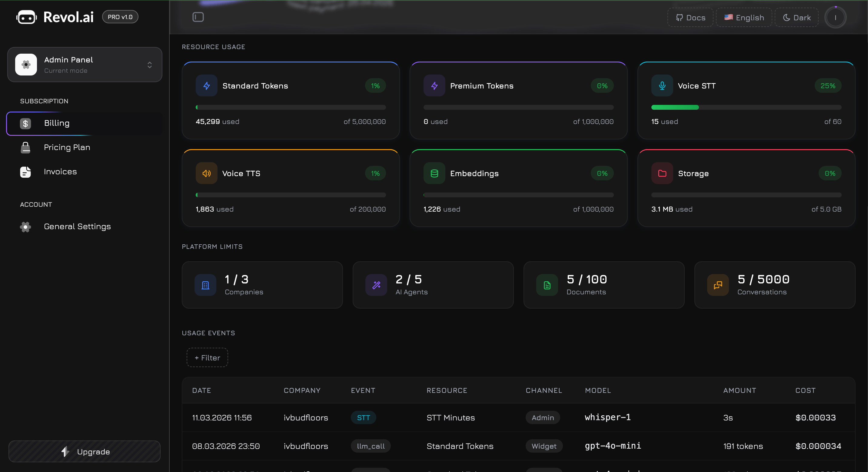Viewport: 868px width, 472px height.
Task: Toggle the Dark theme switch
Action: click(x=796, y=18)
